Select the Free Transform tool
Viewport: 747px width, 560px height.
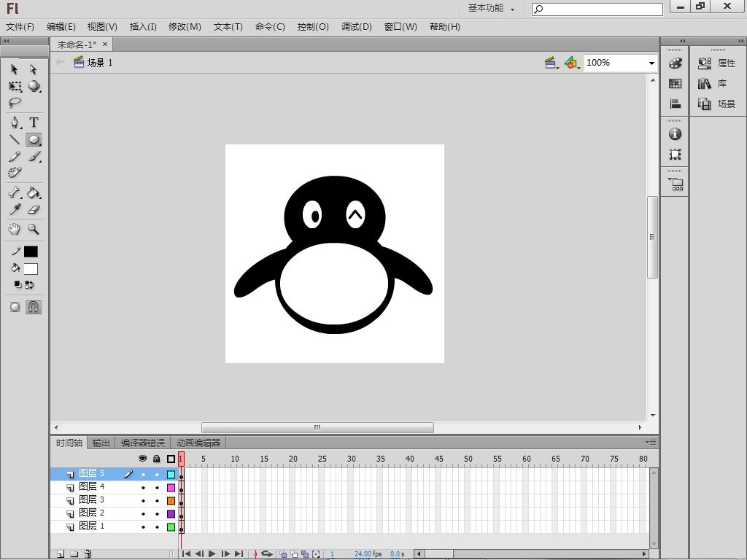pyautogui.click(x=15, y=86)
